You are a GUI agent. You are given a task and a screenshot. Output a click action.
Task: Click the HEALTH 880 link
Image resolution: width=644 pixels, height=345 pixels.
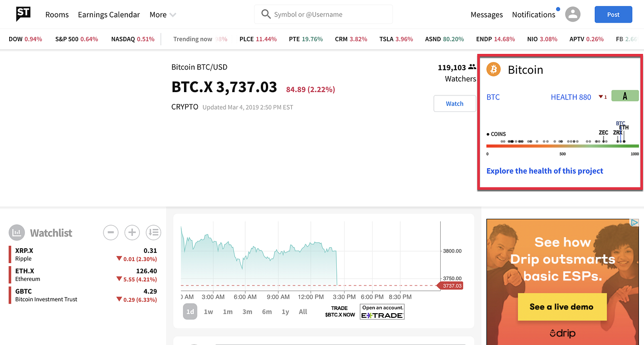click(x=571, y=97)
